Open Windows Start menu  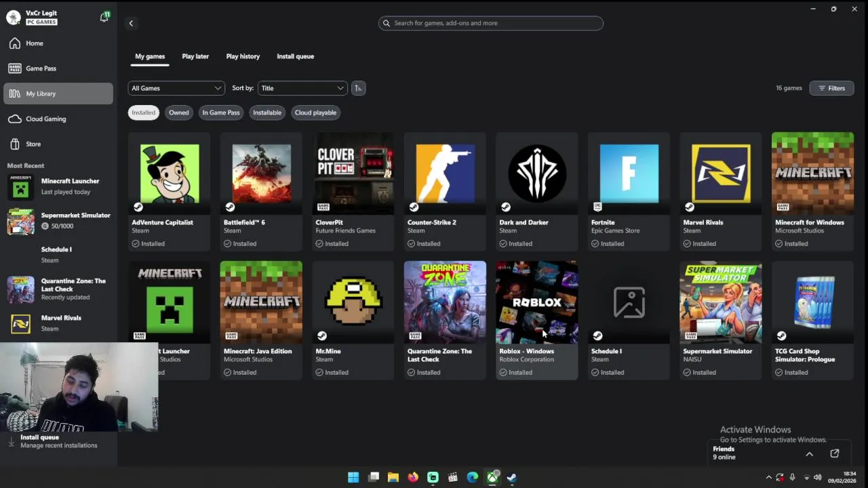tap(353, 478)
